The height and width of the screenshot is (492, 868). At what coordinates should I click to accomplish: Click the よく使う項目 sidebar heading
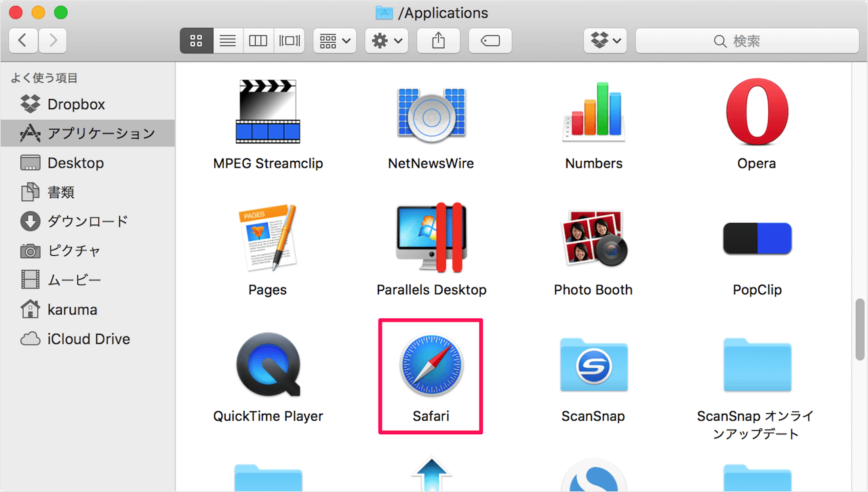pyautogui.click(x=44, y=78)
